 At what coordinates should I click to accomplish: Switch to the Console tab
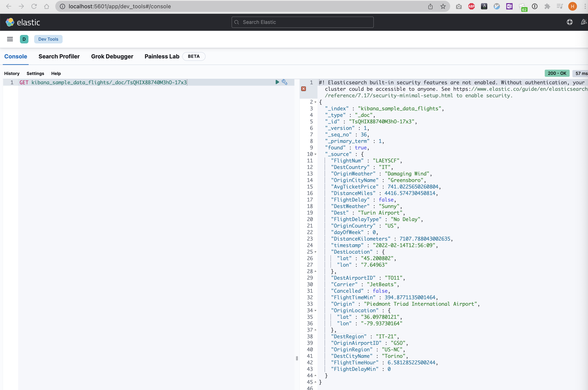pos(16,56)
